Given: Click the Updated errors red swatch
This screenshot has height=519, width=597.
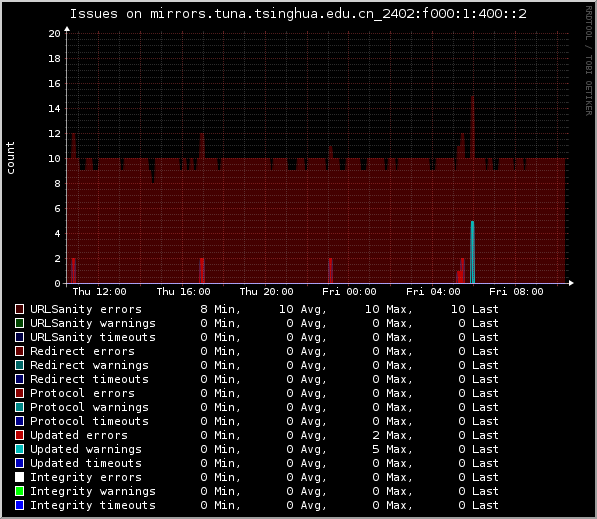Looking at the screenshot, I should 19,435.
